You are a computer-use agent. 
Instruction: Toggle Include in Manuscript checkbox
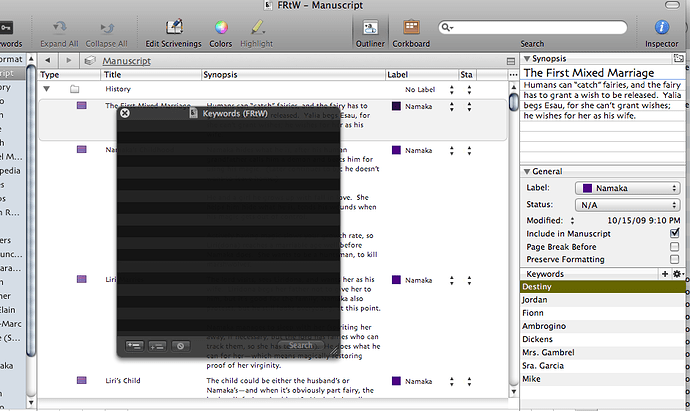point(674,233)
